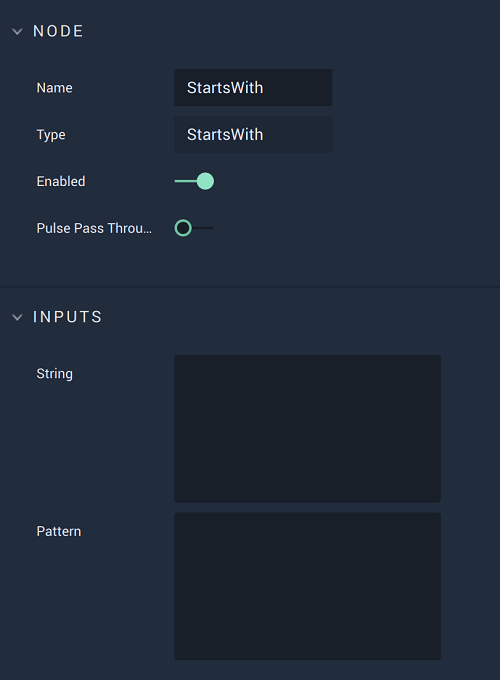Select the Name property label
The width and height of the screenshot is (500, 680).
(x=55, y=88)
